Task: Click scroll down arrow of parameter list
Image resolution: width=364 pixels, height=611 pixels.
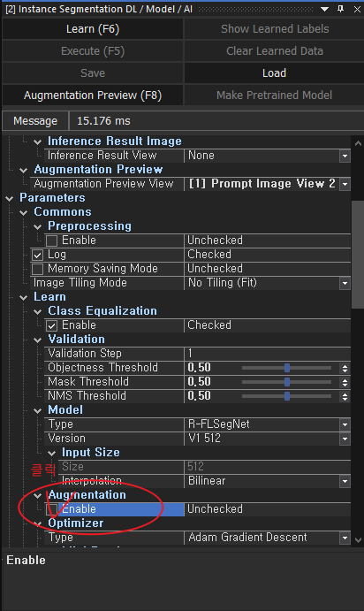Action: coord(358,540)
